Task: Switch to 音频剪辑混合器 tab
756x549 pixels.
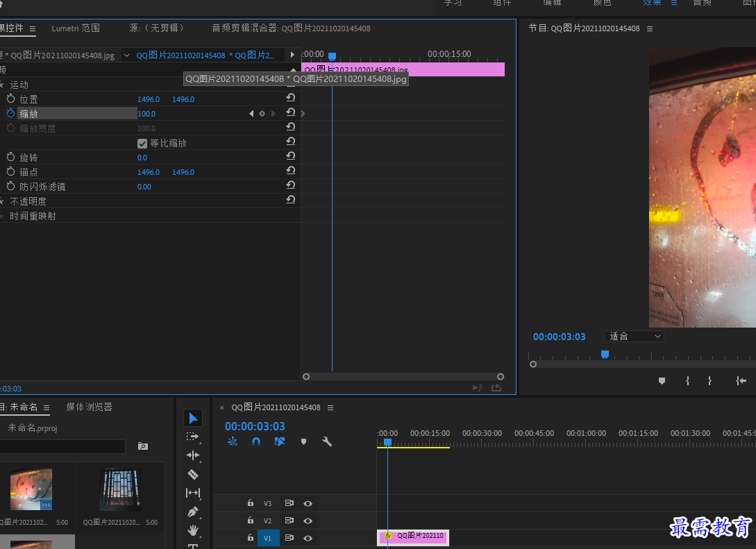Action: (x=291, y=28)
